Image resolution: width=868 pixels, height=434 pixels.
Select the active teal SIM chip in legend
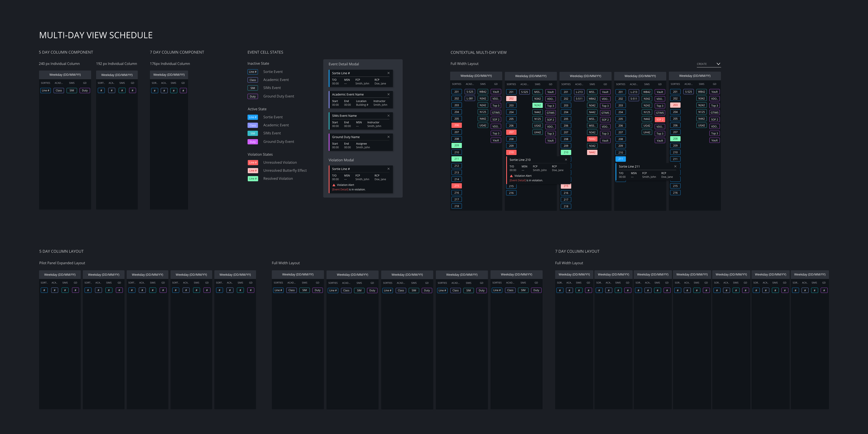[x=253, y=133]
